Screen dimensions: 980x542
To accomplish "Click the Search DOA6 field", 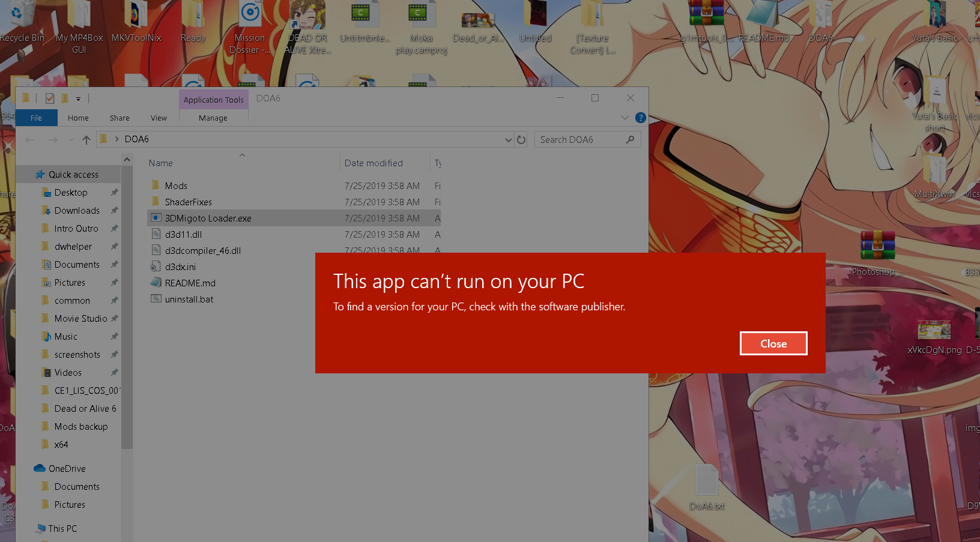I will point(587,139).
